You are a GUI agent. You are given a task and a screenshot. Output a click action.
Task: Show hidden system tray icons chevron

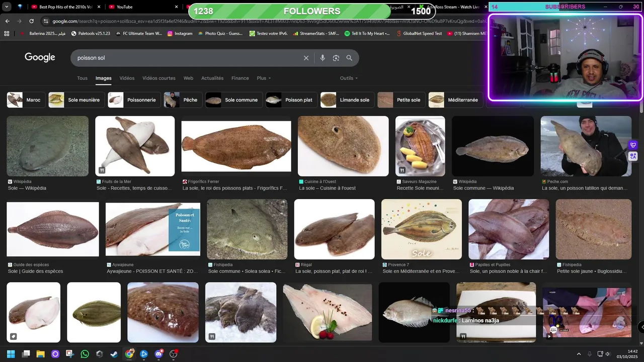tap(579, 354)
